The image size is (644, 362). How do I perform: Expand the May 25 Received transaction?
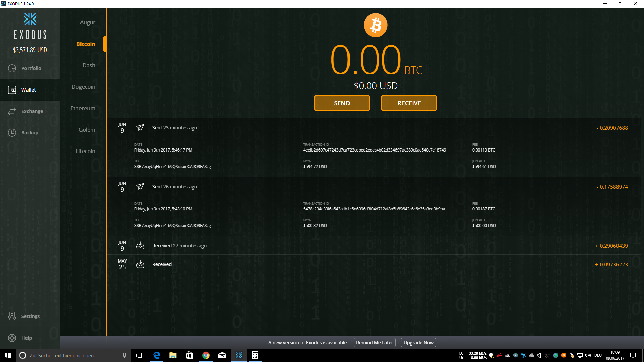[374, 264]
